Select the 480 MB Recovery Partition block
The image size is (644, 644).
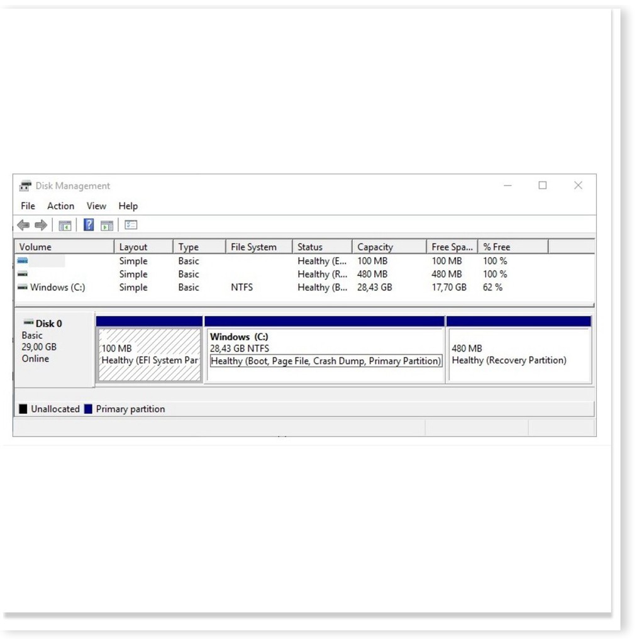pos(518,355)
